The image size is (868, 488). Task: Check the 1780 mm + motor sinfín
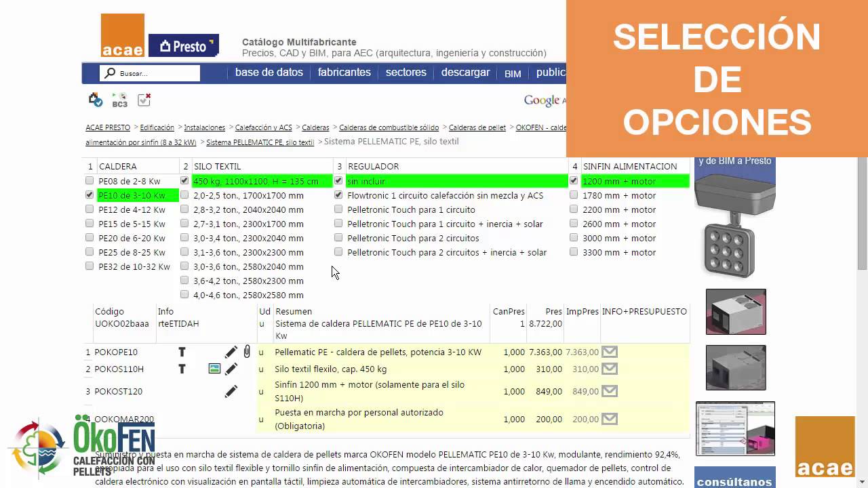click(574, 195)
